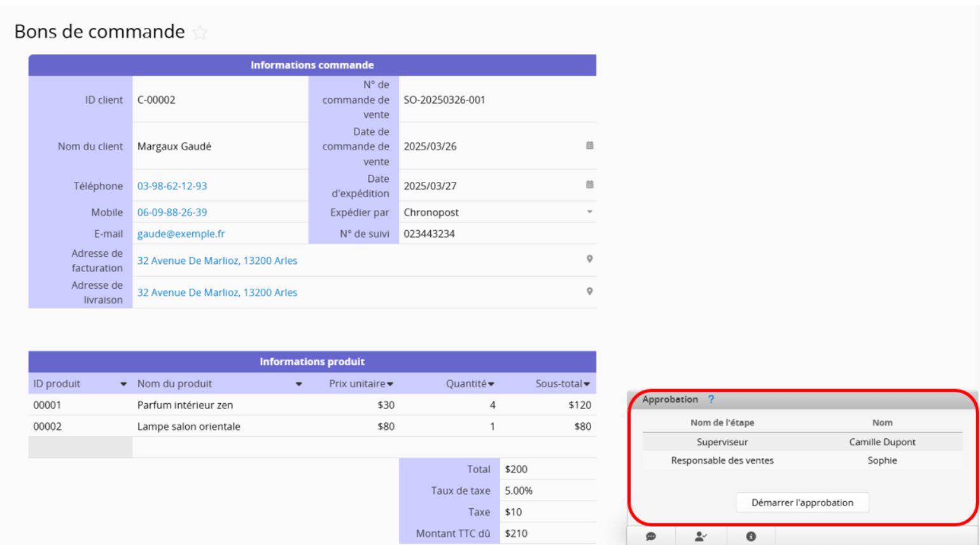Open calendar for Date de commande de vente
The width and height of the screenshot is (980, 545).
coord(589,146)
